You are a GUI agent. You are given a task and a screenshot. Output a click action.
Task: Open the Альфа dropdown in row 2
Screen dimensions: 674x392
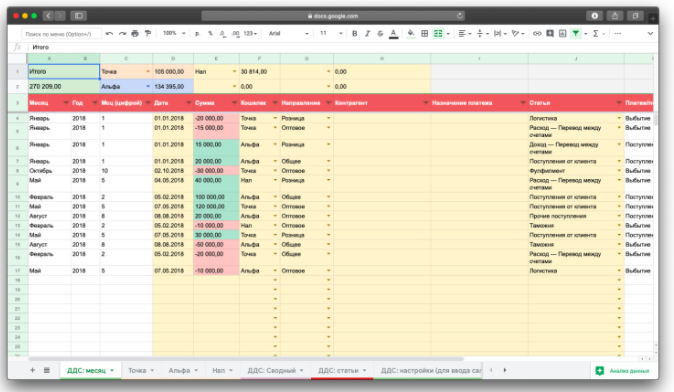(148, 86)
